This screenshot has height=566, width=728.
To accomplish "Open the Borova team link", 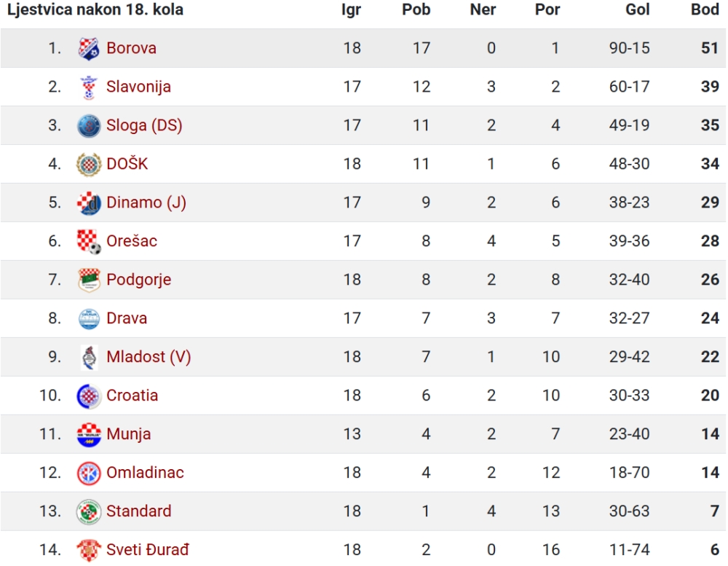I will [131, 48].
